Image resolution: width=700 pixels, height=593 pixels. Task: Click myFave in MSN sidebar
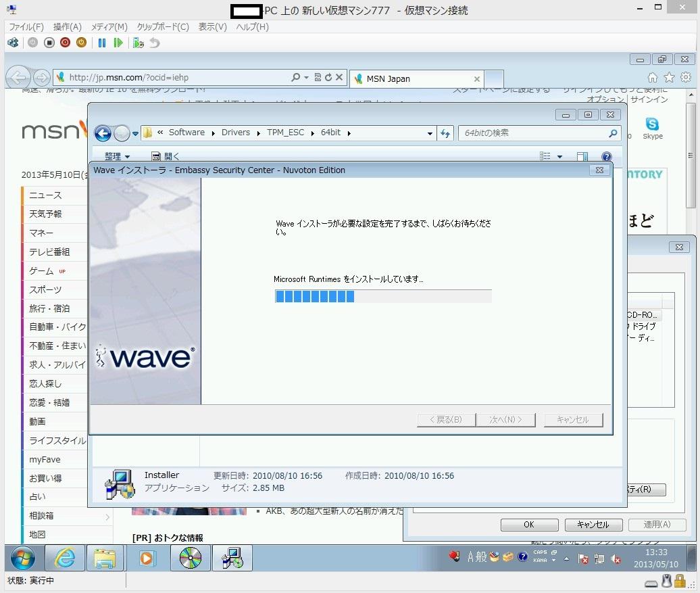tap(45, 459)
